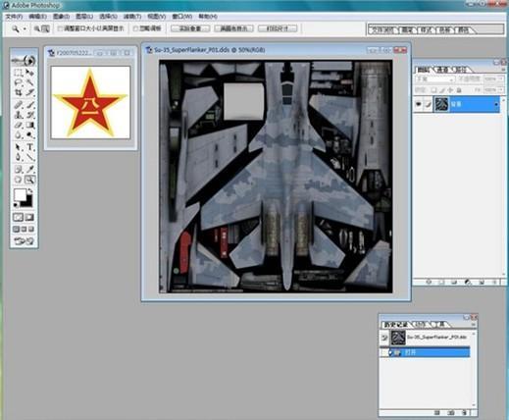
Task: Click the Print Size button
Action: tap(278, 28)
